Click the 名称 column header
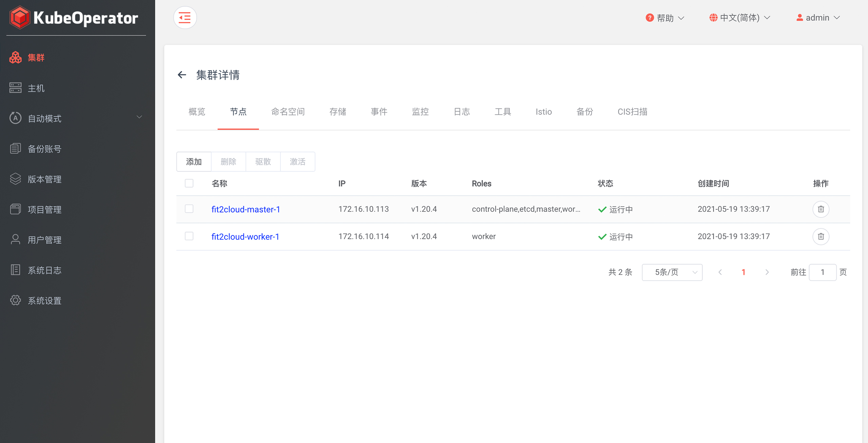The width and height of the screenshot is (868, 443). (219, 183)
